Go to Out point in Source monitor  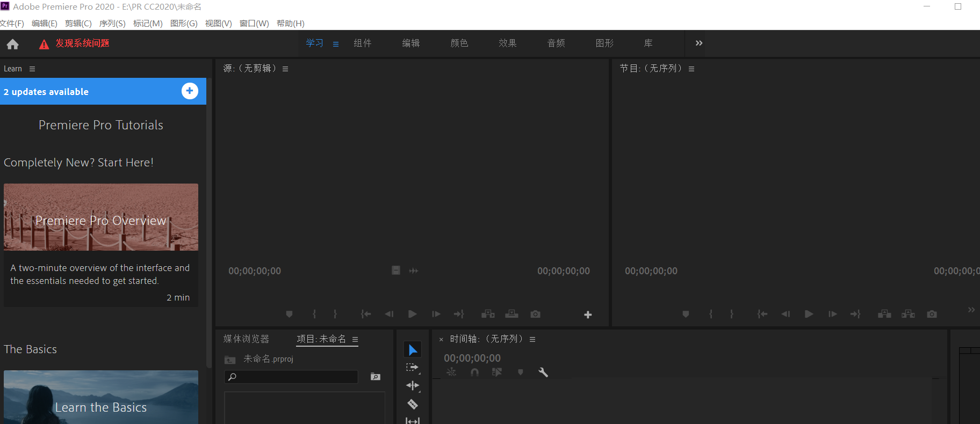(459, 314)
